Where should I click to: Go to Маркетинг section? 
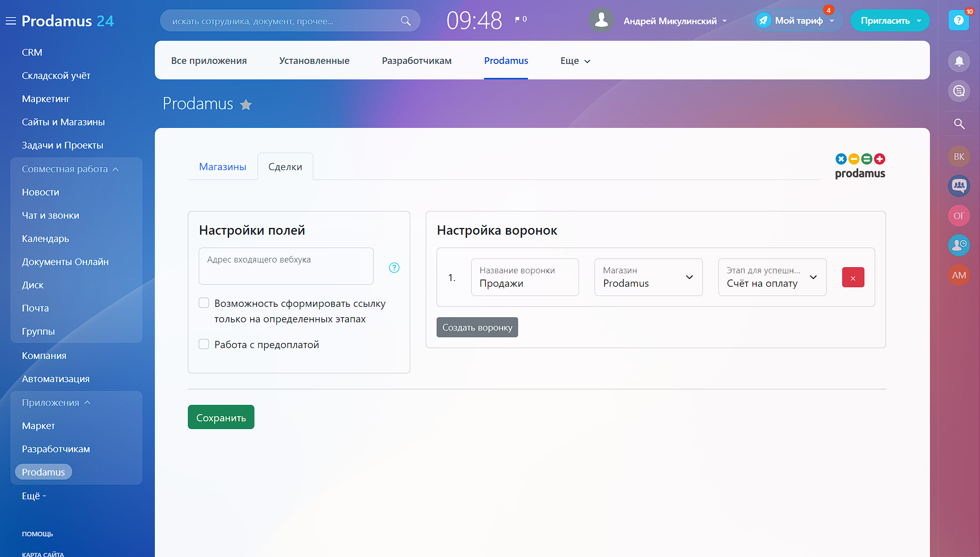coord(45,99)
